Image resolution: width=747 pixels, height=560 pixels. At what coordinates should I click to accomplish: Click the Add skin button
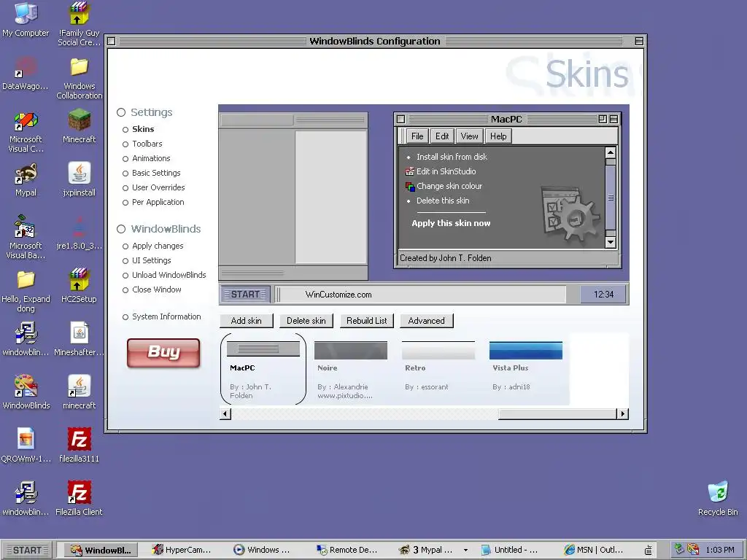point(247,321)
